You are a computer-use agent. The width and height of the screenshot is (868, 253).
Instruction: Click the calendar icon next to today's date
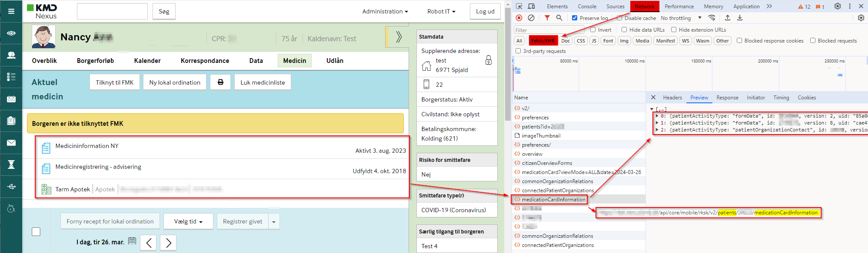pos(132,241)
